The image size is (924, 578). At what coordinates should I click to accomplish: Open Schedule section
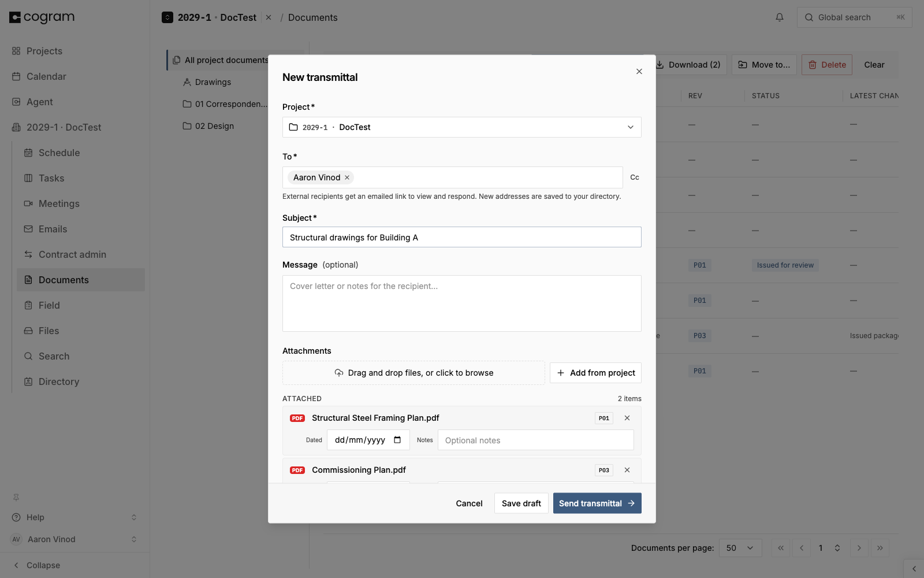point(81,153)
